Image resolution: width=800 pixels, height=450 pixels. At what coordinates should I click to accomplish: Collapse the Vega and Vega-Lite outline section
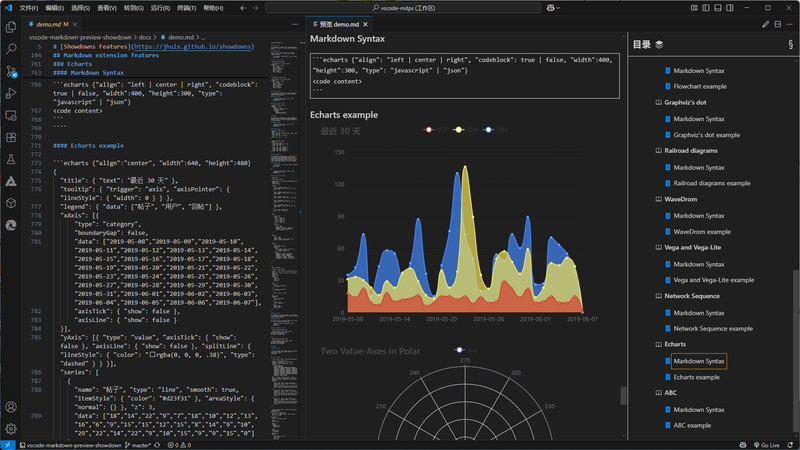(x=658, y=247)
